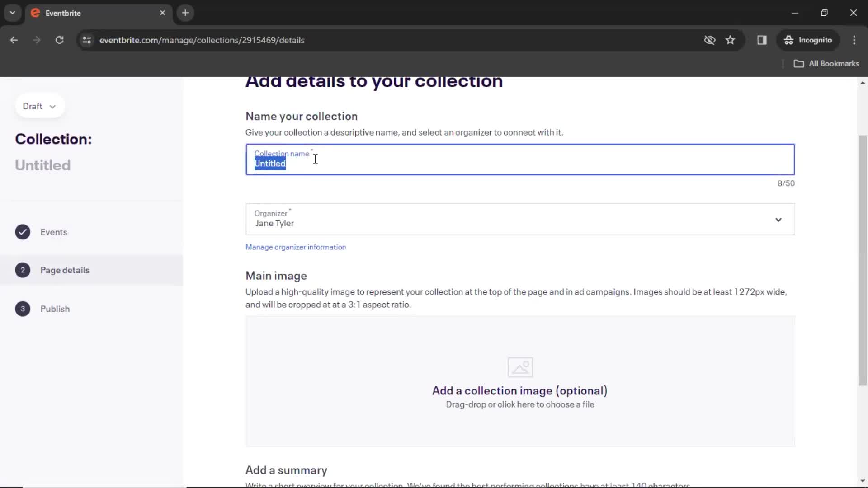Click the Eventbrite favicon icon in tab
This screenshot has width=868, height=488.
[35, 13]
